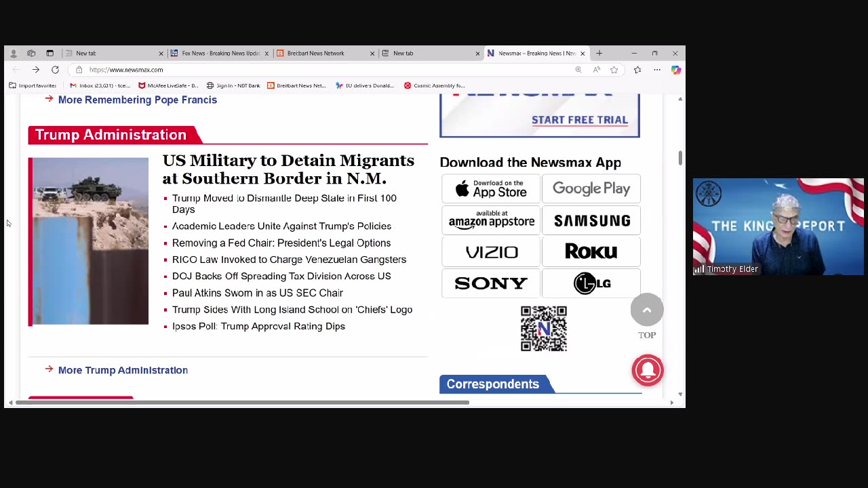Open the Gmail Inbox bookmark
Viewport: 868px width, 488px height.
point(100,85)
